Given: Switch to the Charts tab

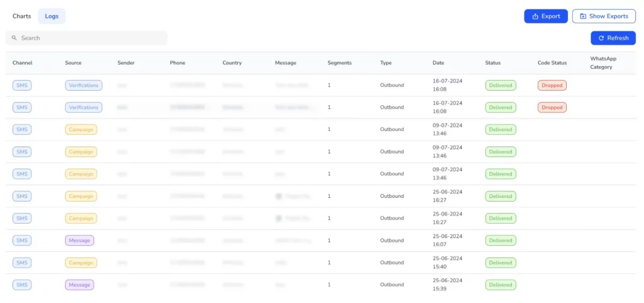Looking at the screenshot, I should click(x=21, y=16).
